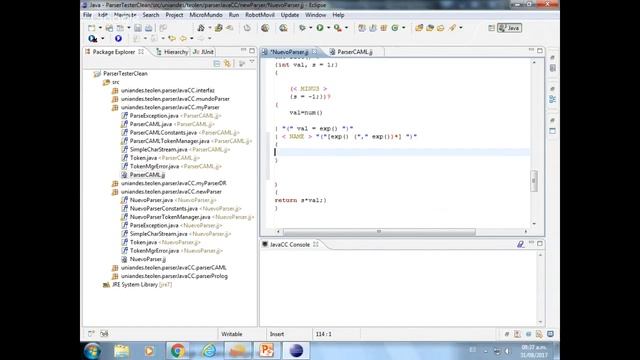Collapse all in Package Explorer
Screen dimensions: 640x360
pyautogui.click(x=217, y=63)
